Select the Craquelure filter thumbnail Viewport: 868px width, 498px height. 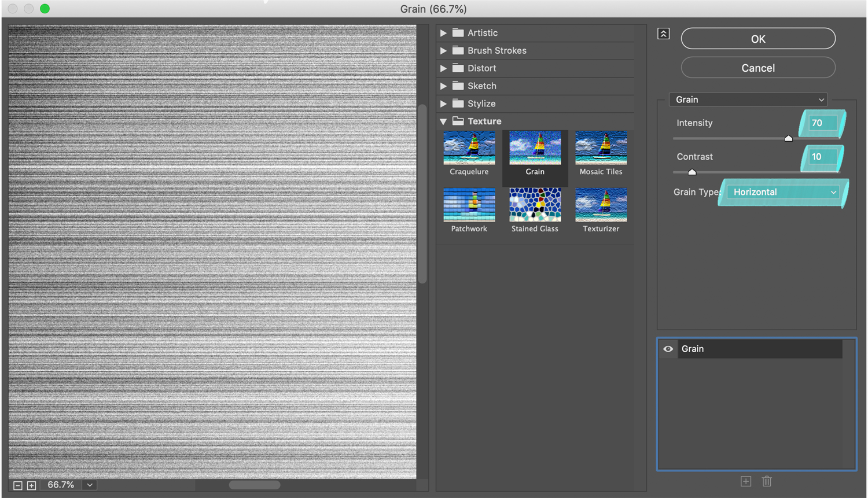[469, 147]
